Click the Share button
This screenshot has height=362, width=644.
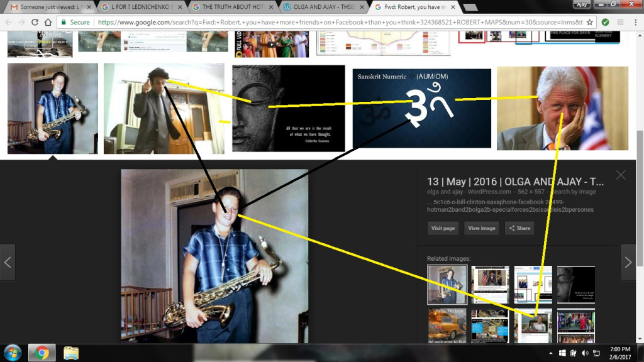point(519,228)
